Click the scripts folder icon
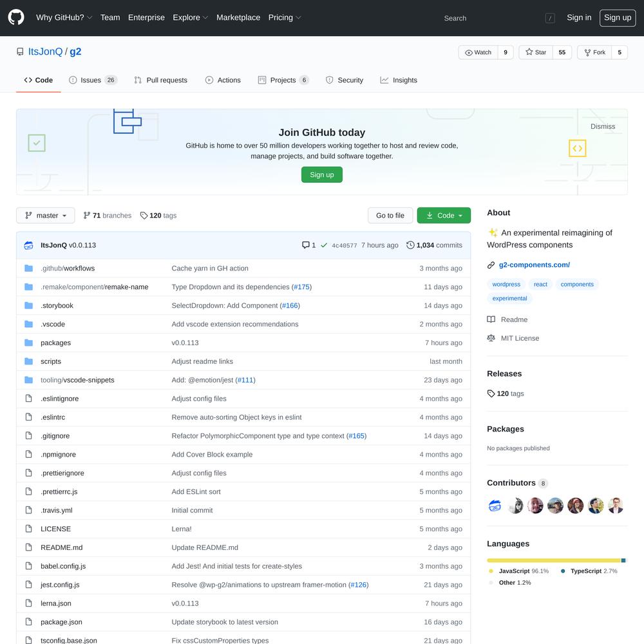The image size is (644, 644). click(29, 361)
